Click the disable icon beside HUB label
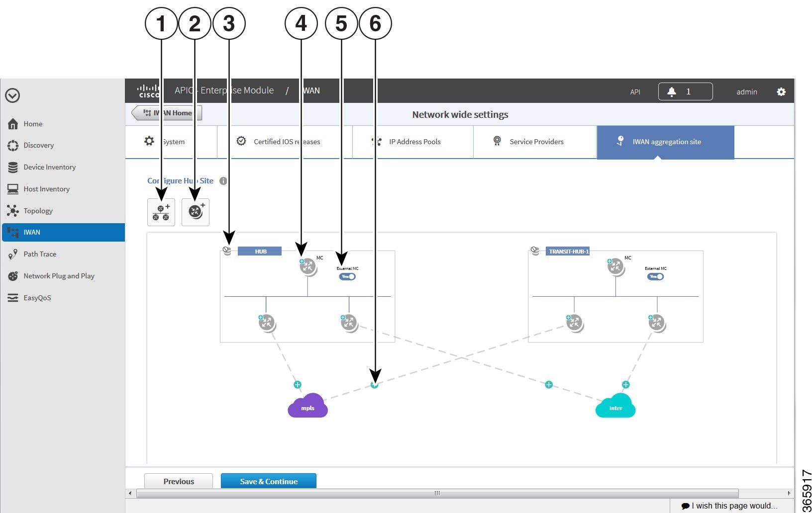 [227, 251]
